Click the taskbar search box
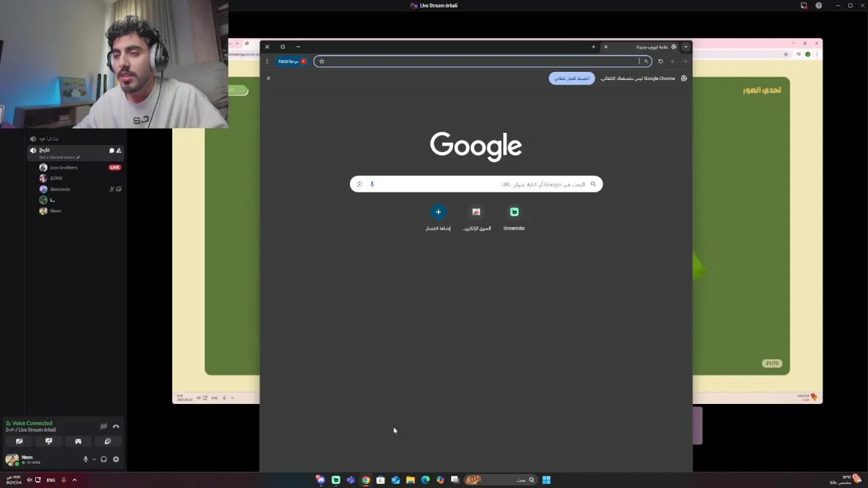 pos(500,480)
